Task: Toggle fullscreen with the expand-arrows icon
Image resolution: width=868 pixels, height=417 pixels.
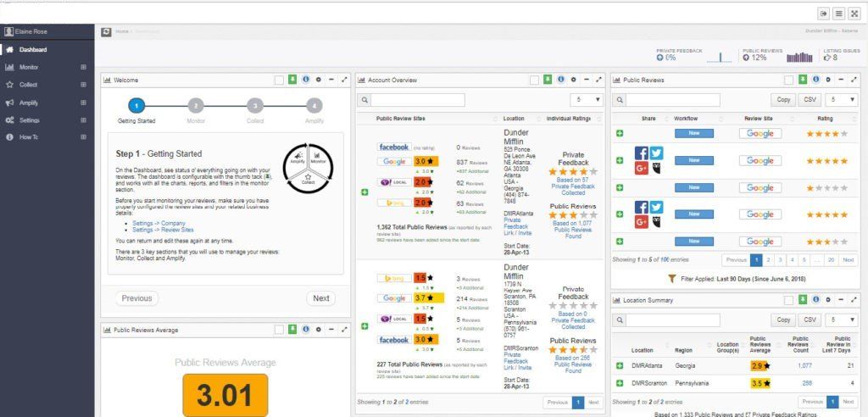Action: (x=854, y=14)
